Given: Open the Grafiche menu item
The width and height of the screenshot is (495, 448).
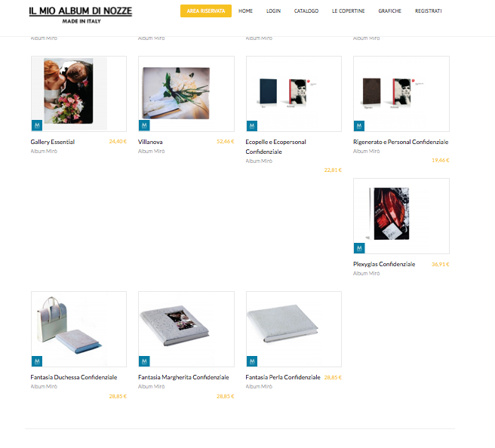Looking at the screenshot, I should point(390,11).
